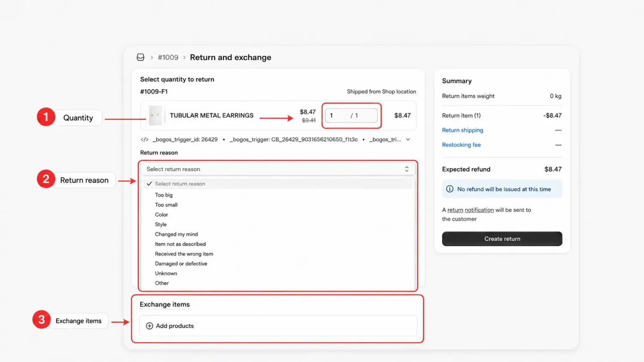
Task: Click the '-$8.47' return item amount
Action: tap(552, 115)
